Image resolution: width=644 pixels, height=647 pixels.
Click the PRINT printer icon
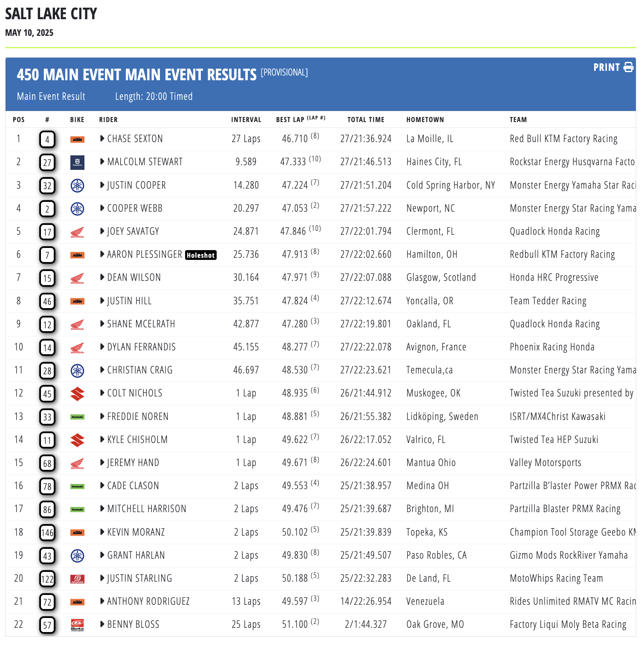(x=628, y=67)
